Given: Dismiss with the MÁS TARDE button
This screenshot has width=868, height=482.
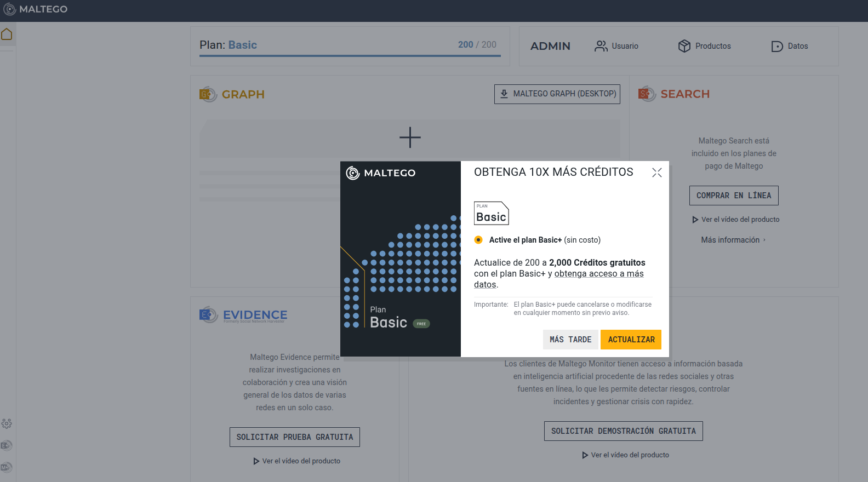Looking at the screenshot, I should coord(570,340).
